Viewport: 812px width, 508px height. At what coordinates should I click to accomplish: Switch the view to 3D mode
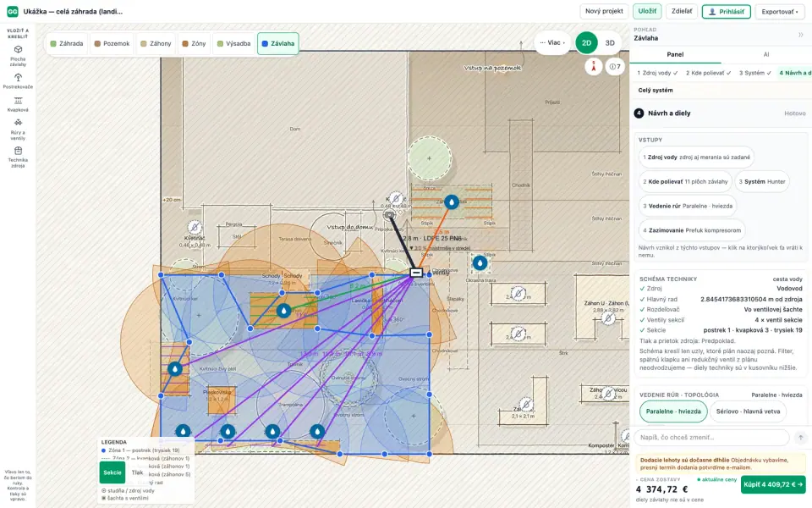(610, 43)
